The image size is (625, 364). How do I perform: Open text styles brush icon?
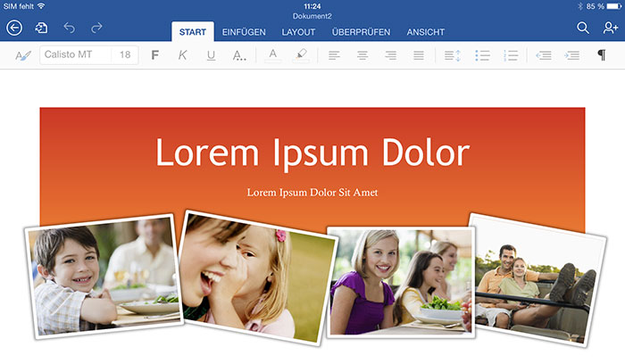22,55
